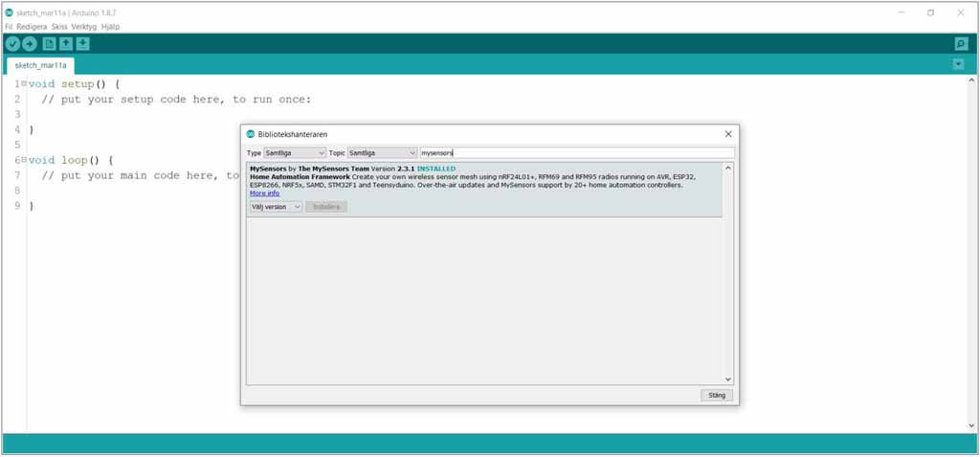
Task: Select the sketch_mar11a tab
Action: [x=40, y=65]
